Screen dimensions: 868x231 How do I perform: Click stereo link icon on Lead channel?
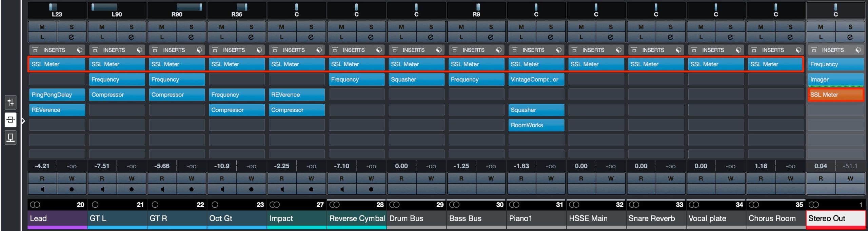point(35,205)
